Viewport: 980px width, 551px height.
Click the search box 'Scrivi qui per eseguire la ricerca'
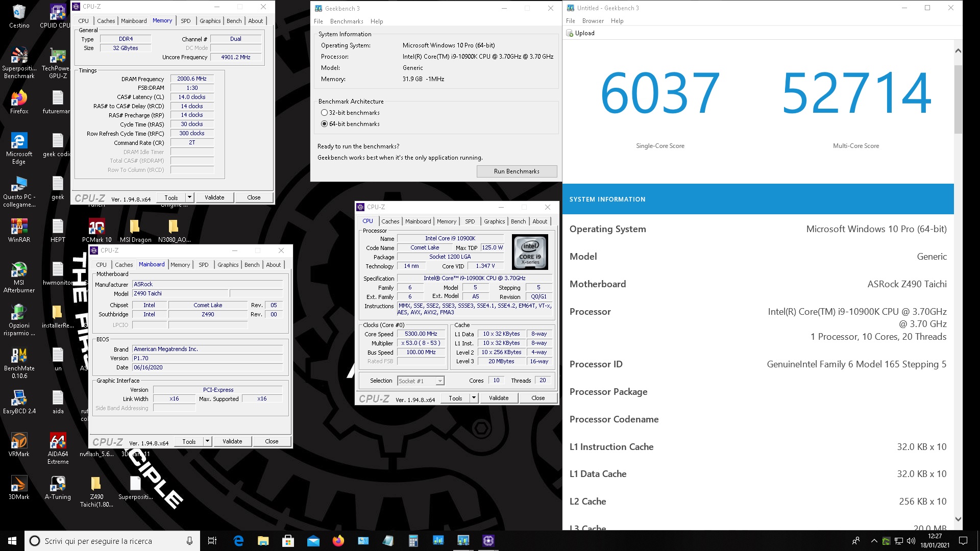(112, 541)
